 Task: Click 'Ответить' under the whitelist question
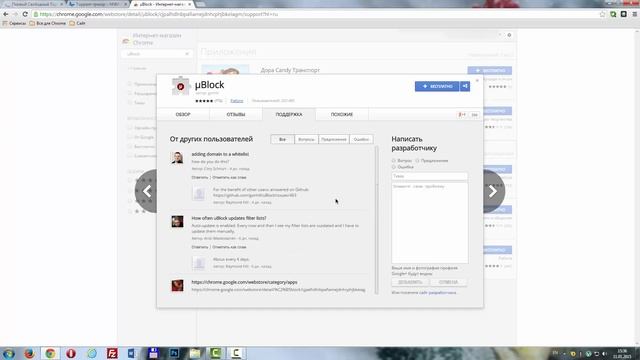(200, 178)
